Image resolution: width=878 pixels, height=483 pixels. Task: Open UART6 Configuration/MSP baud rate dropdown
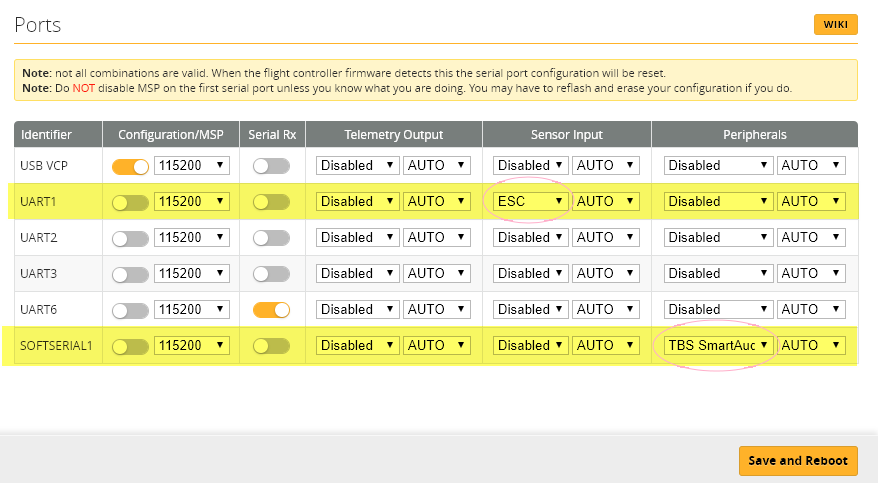click(192, 309)
